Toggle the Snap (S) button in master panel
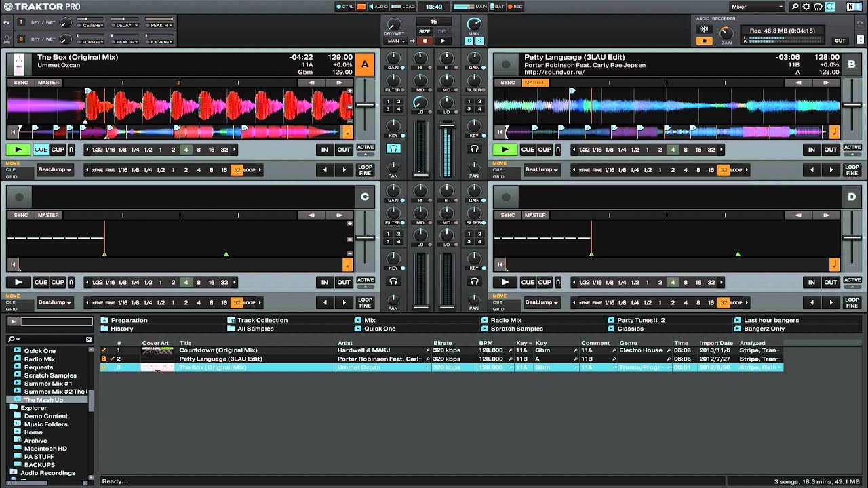The height and width of the screenshot is (488, 868). 469,41
